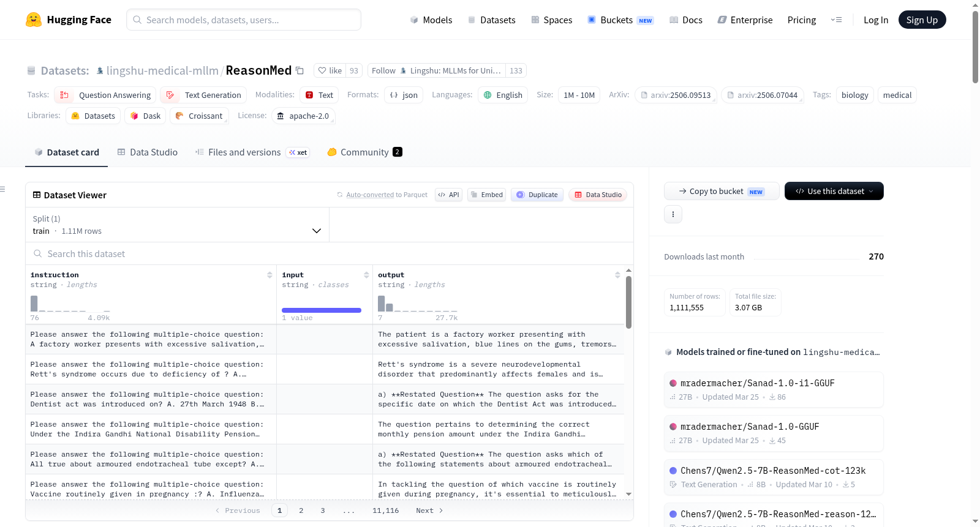Copy dataset name with the copy icon
This screenshot has height=527, width=980.
click(x=300, y=70)
